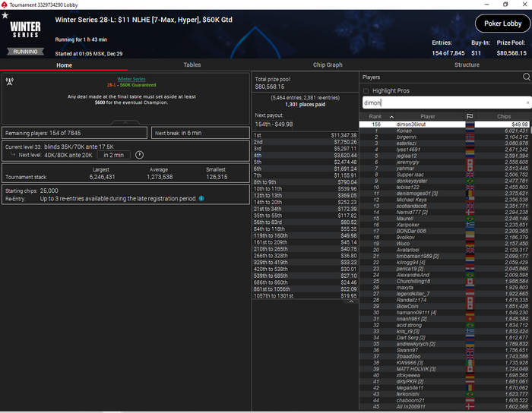Select player row acid strong
Viewport: 532px width, 413px height.
(x=444, y=325)
